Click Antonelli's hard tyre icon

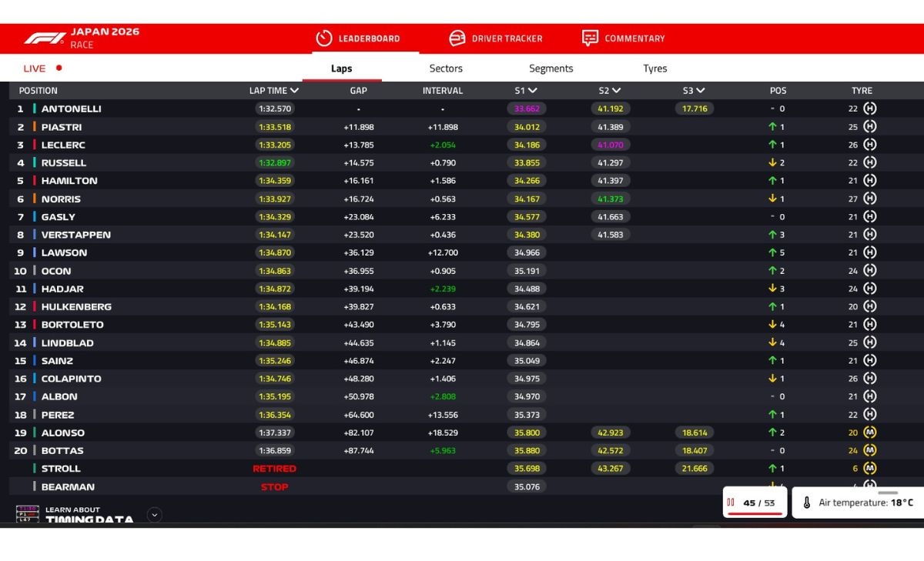tap(870, 109)
